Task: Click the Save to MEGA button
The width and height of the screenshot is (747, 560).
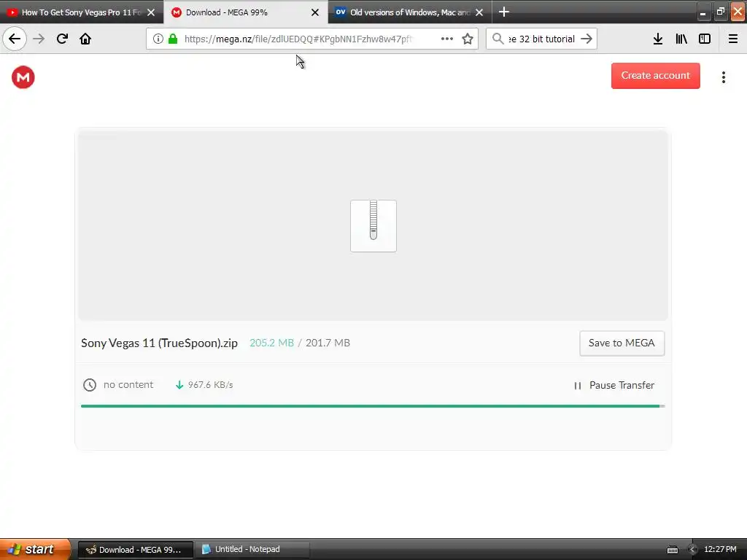Action: tap(622, 343)
